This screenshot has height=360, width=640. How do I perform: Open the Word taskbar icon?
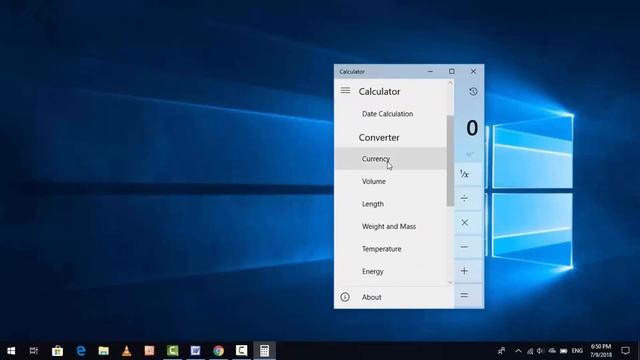click(196, 351)
